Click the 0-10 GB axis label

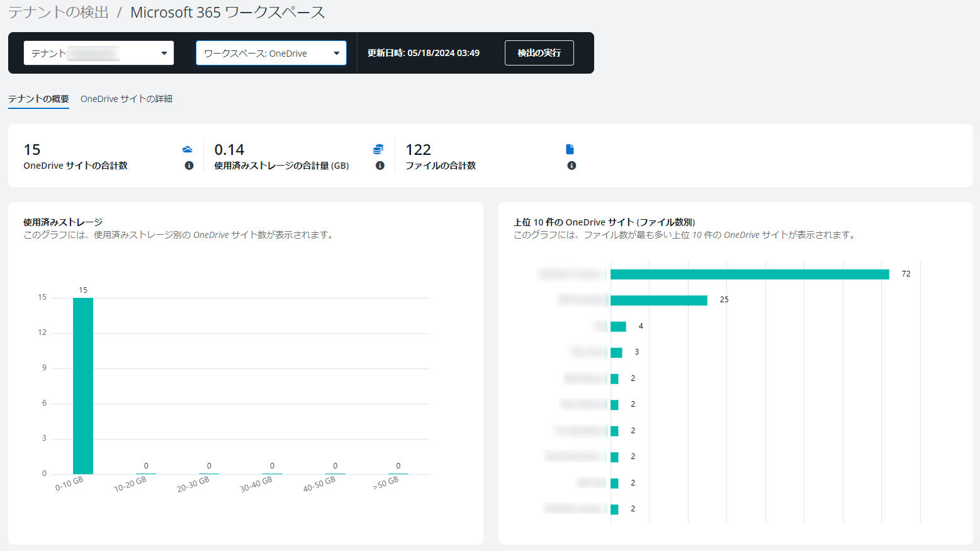click(x=69, y=484)
